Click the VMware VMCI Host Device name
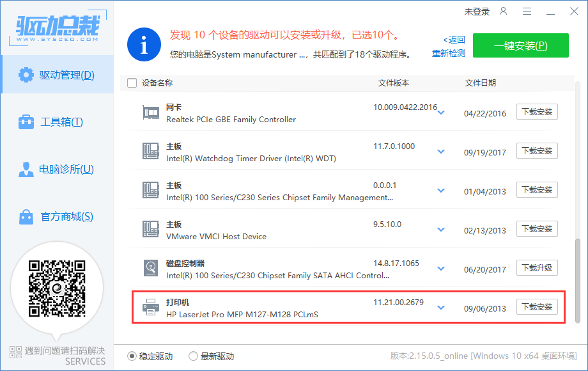This screenshot has width=588, height=371. click(217, 236)
